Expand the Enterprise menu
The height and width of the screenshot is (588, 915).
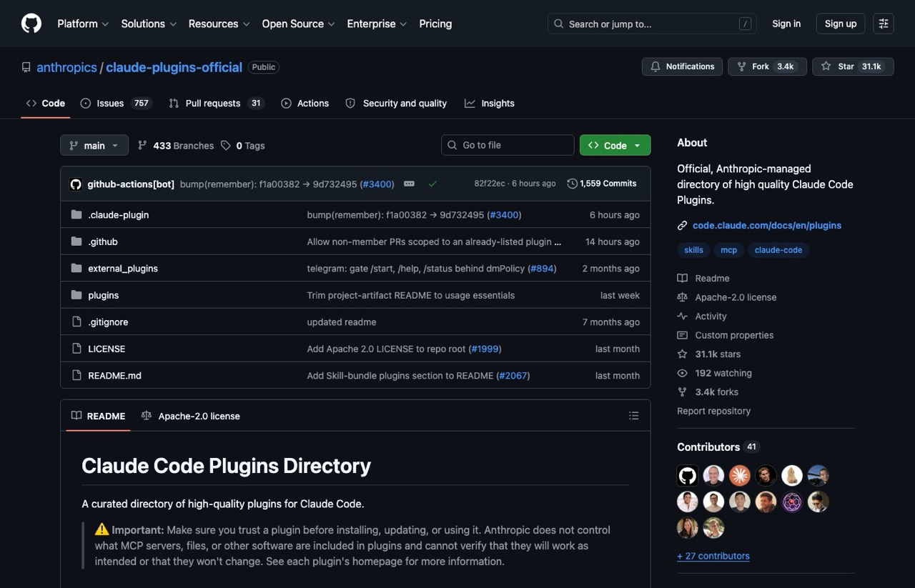pos(377,24)
